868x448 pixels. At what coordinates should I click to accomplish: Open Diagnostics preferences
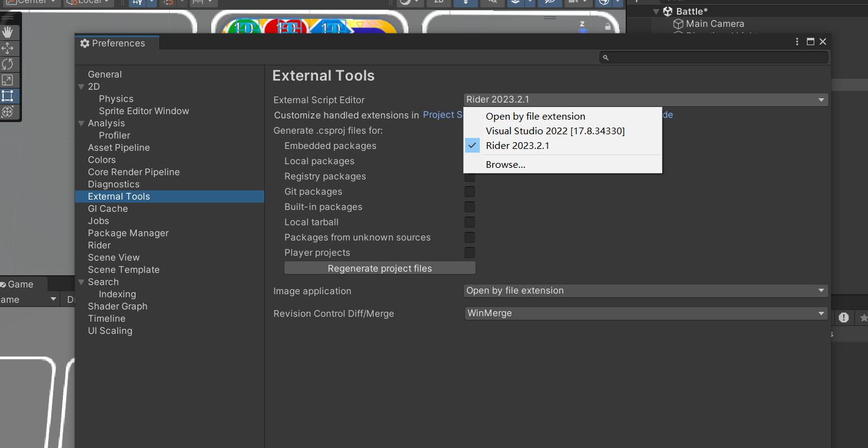tap(114, 184)
